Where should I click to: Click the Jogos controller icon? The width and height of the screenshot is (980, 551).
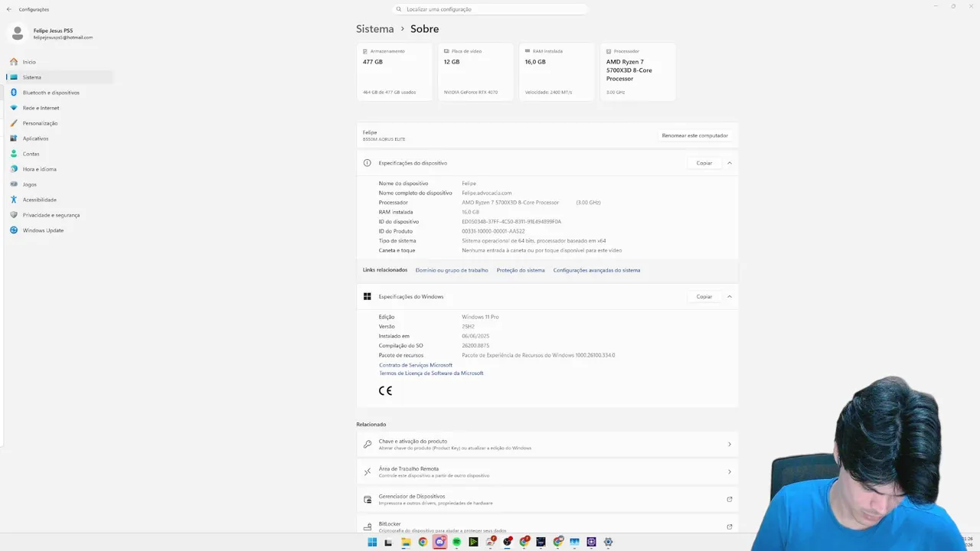tap(14, 184)
